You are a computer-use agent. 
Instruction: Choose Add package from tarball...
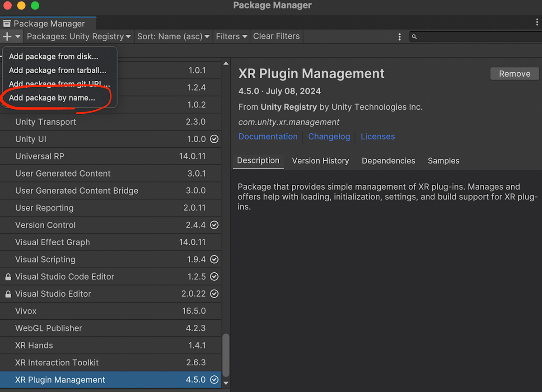(x=60, y=70)
